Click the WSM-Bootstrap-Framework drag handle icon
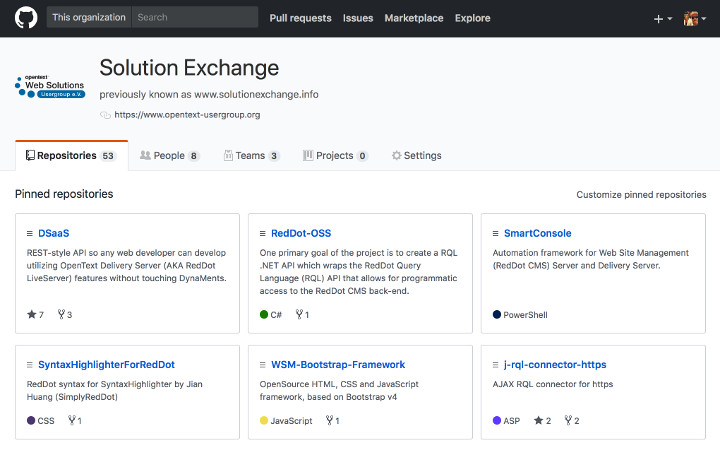Image resolution: width=720 pixels, height=455 pixels. (263, 365)
